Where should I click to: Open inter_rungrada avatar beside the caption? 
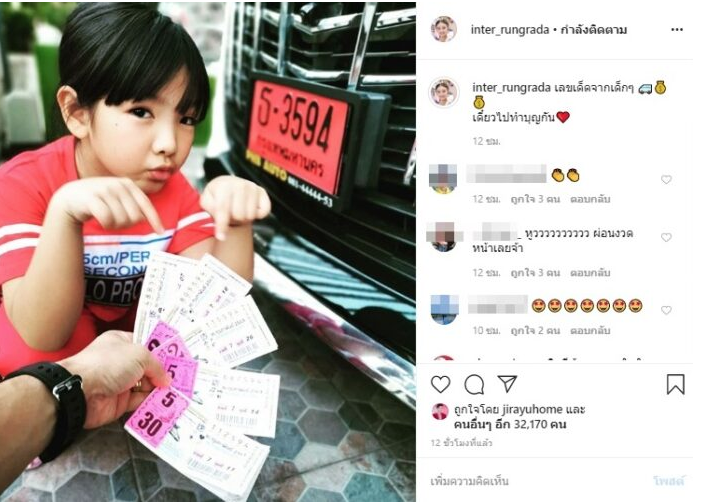tap(443, 92)
